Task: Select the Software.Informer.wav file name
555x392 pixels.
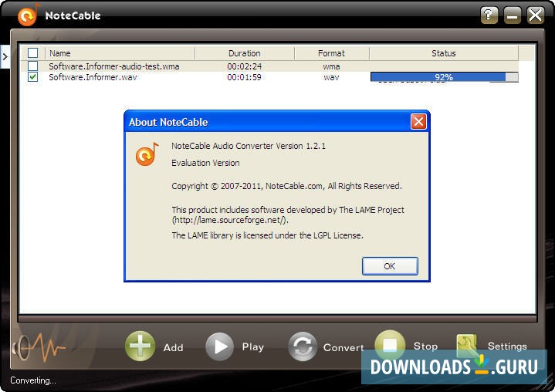Action: [93, 76]
